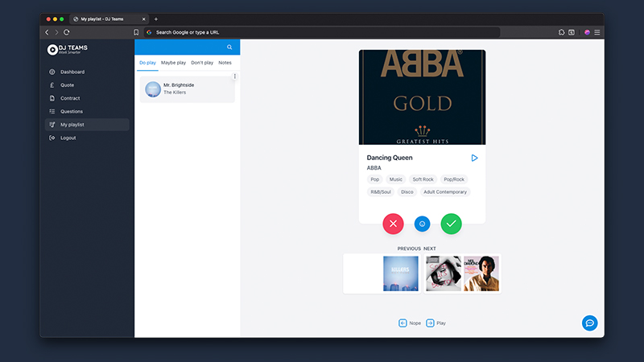Select the Mr. Brightside playlist entry
The image size is (644, 362).
coord(187,89)
